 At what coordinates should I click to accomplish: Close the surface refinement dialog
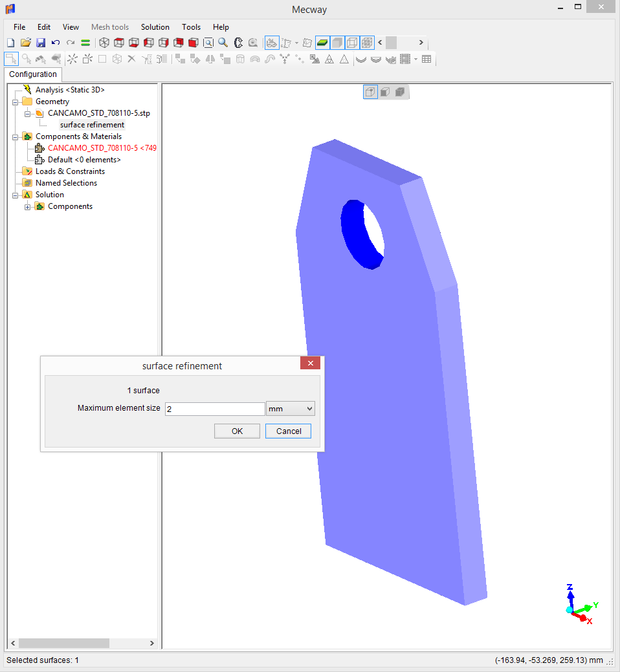[x=311, y=363]
